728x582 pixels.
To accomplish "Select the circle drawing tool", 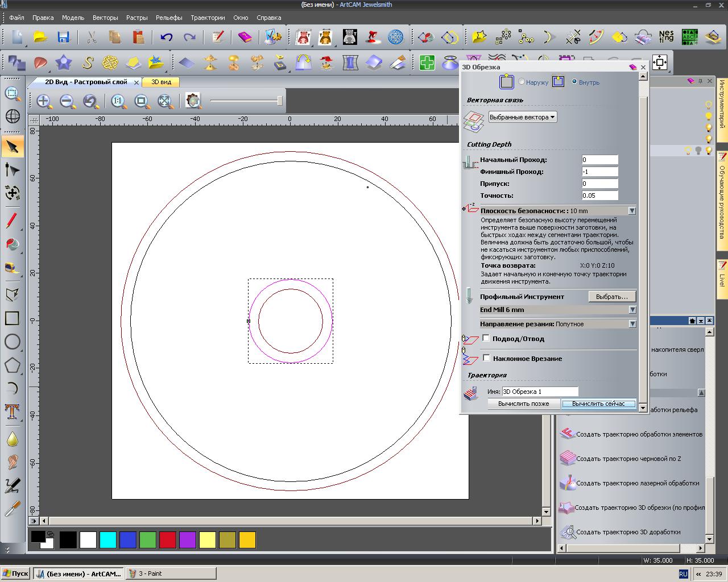I will click(x=12, y=342).
